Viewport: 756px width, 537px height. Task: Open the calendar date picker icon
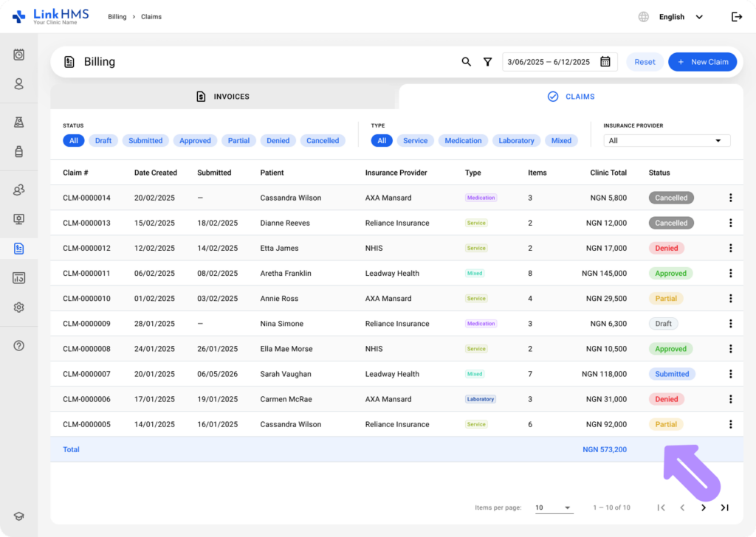(605, 62)
